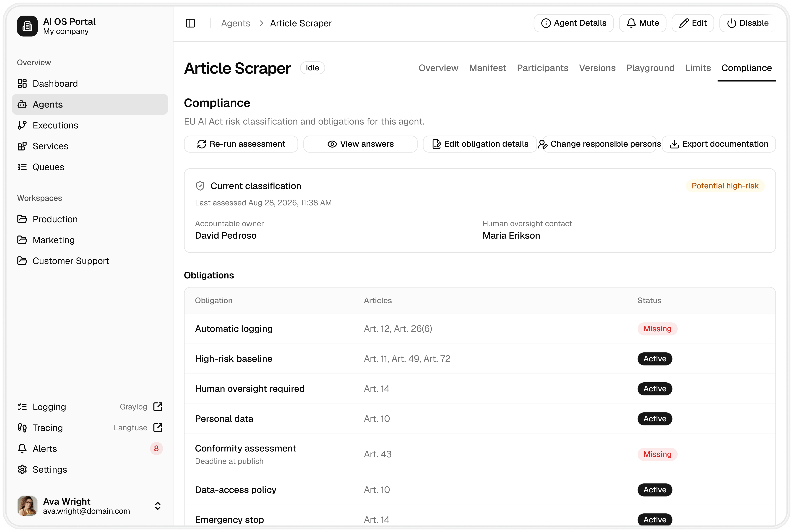Click Missing status for Automatic logging

click(x=657, y=329)
